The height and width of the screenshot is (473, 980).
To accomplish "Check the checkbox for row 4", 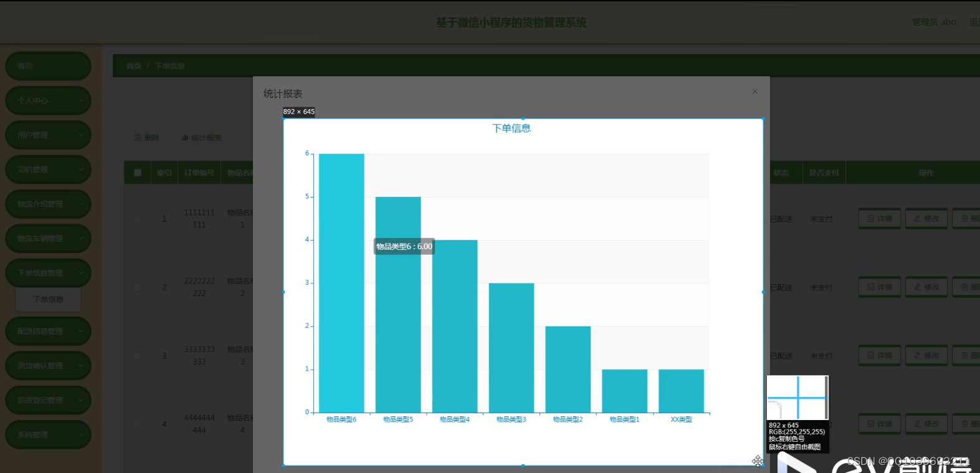I will pyautogui.click(x=136, y=424).
